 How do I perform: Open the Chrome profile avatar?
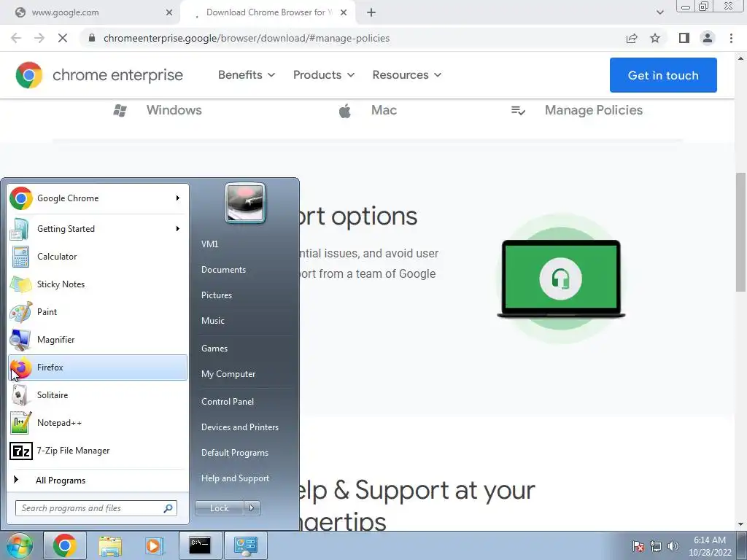(x=708, y=38)
